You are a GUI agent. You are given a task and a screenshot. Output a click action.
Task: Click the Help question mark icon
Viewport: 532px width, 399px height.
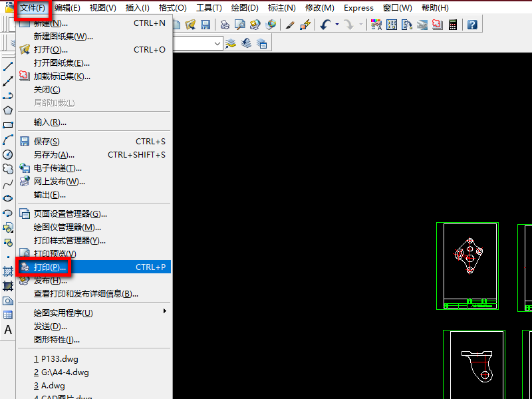472,25
